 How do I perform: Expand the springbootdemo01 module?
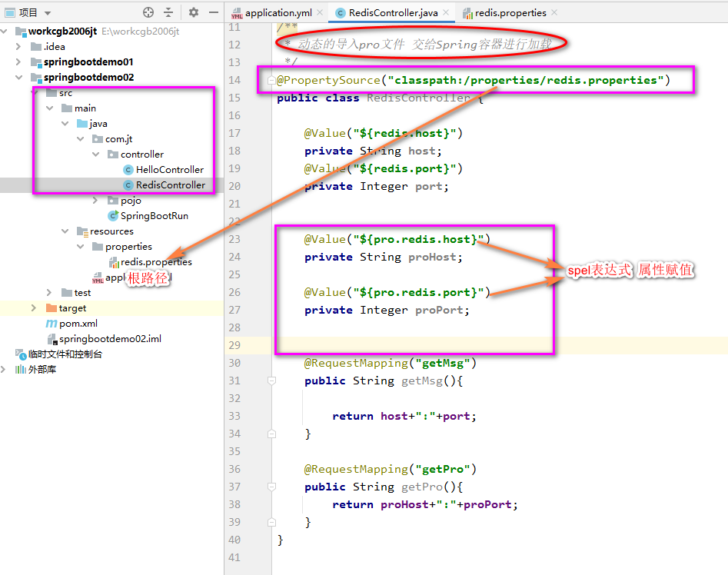click(x=18, y=61)
